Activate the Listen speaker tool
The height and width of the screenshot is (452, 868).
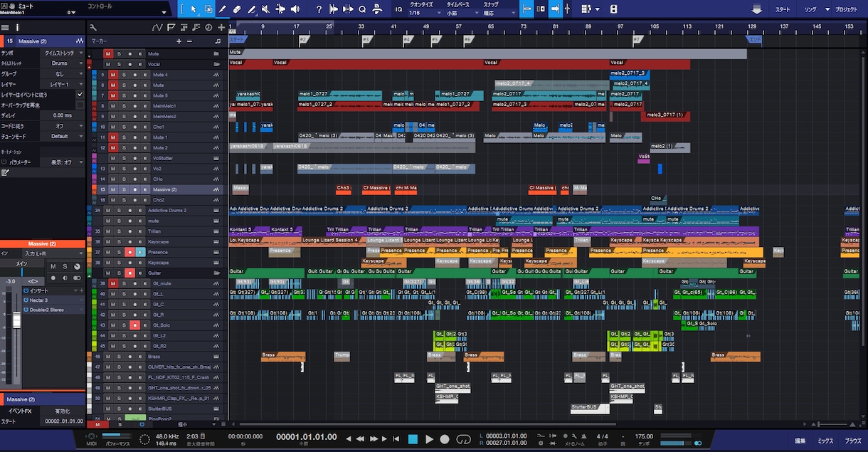point(295,9)
